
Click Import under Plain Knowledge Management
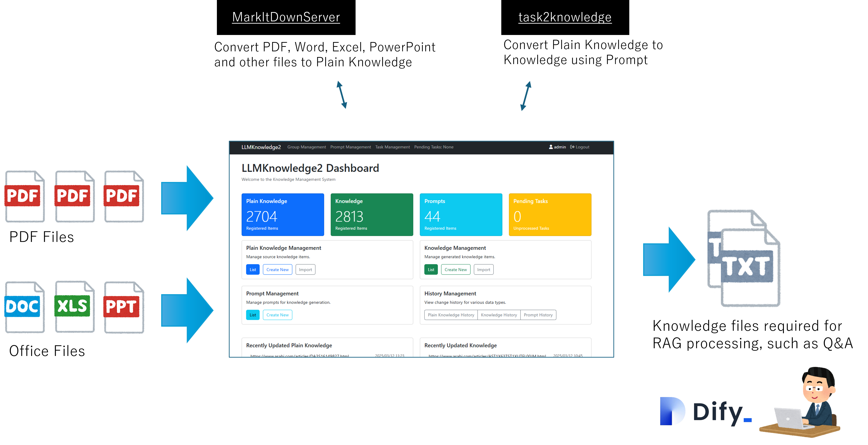coord(305,270)
